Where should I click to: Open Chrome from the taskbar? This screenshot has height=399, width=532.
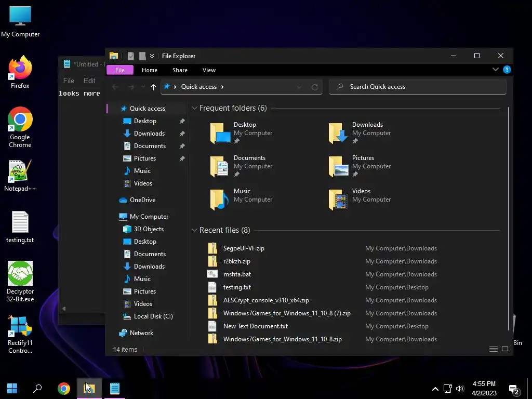[64, 388]
